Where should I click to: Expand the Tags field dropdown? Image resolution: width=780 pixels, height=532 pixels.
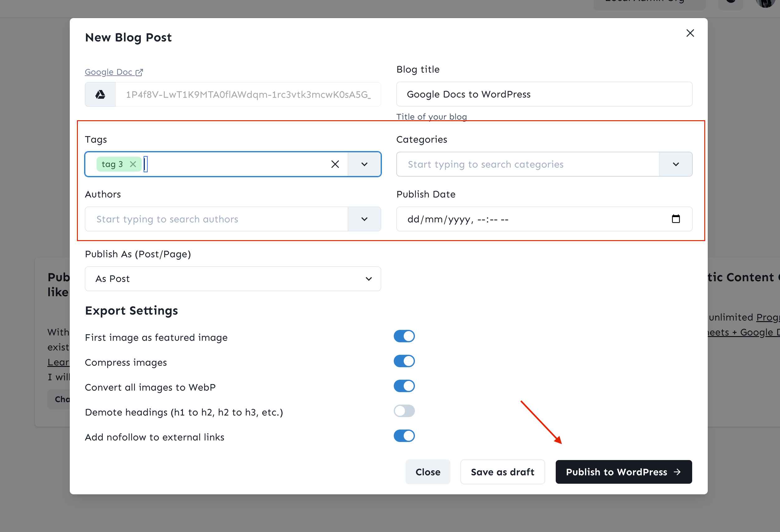(x=364, y=164)
